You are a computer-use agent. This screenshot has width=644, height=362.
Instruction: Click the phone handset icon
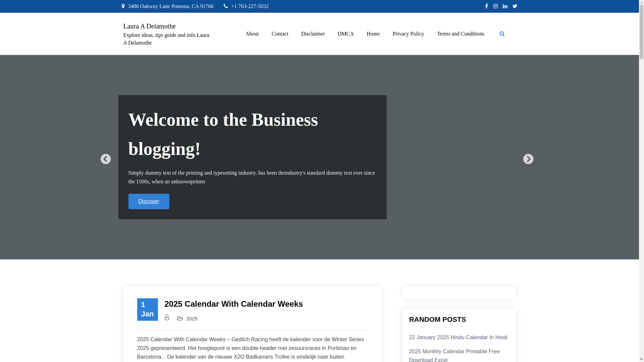(x=226, y=6)
